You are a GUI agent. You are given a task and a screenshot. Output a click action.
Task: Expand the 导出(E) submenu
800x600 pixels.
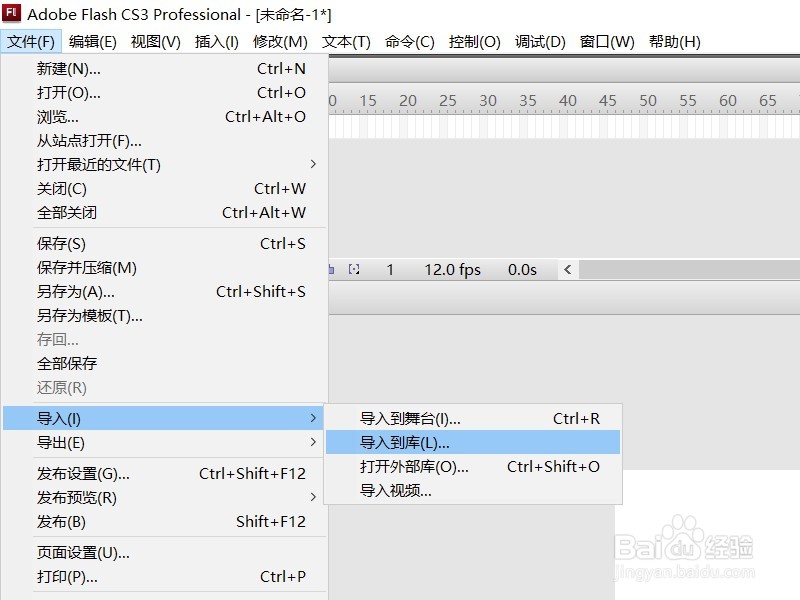coord(164,442)
